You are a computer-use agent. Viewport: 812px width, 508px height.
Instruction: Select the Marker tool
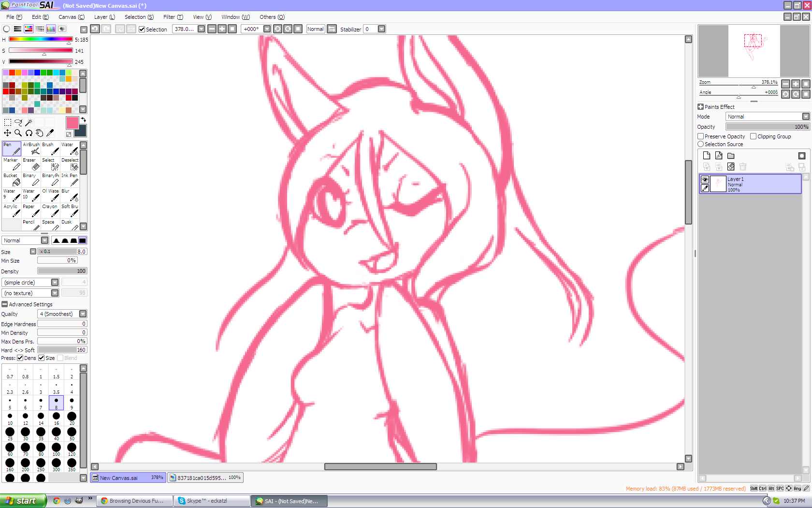pos(12,164)
